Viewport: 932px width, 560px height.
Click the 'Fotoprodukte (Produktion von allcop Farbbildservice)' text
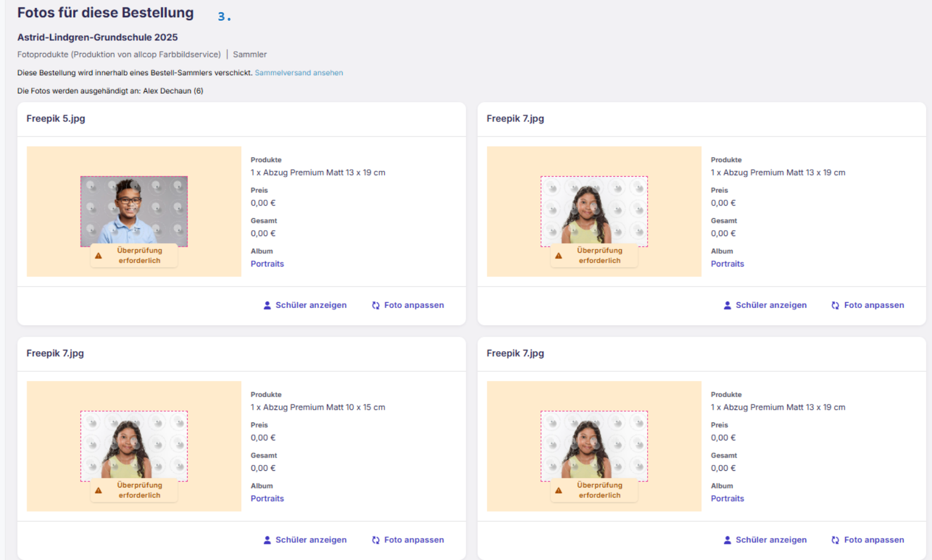point(119,55)
